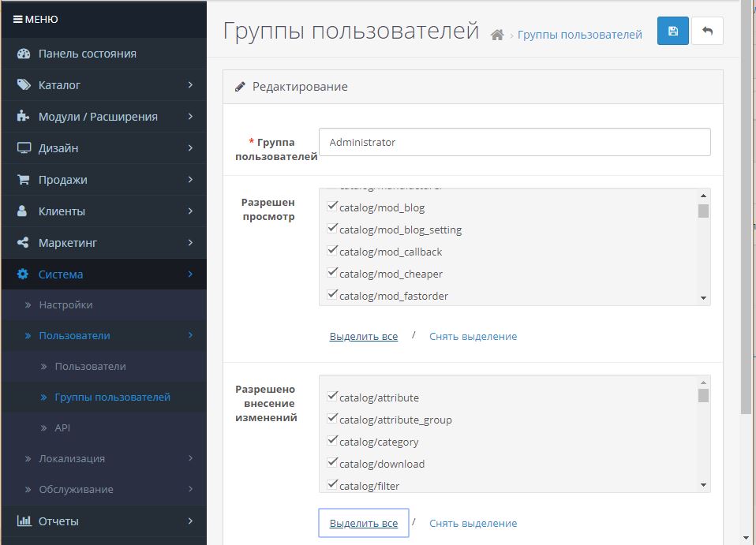756x545 pixels.
Task: Uncheck catalog/attribute_group modify permission
Action: point(331,418)
